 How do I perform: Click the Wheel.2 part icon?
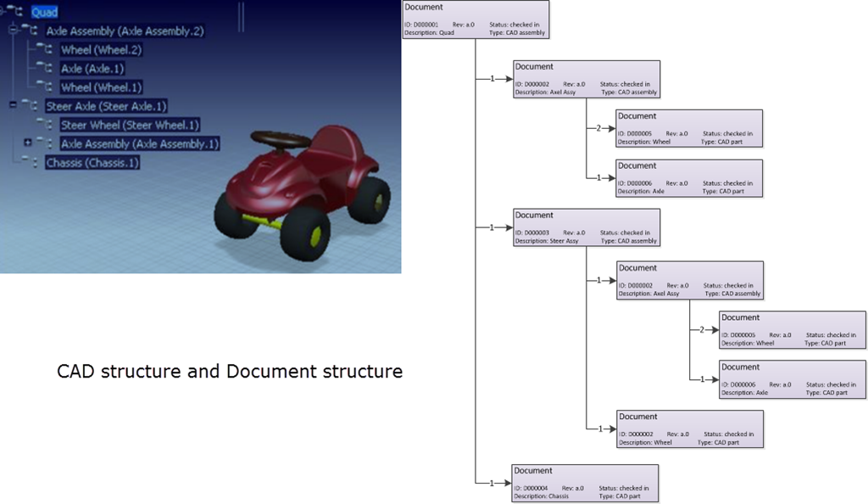pos(46,50)
